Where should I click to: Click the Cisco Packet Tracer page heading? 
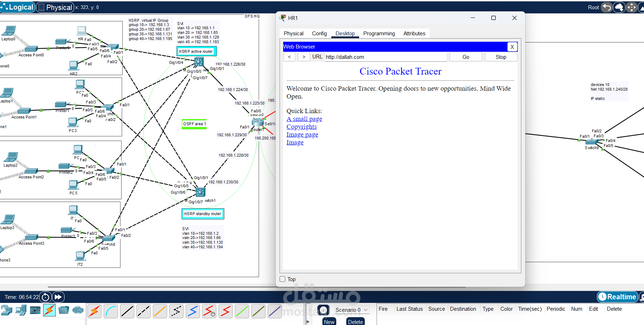(x=400, y=71)
